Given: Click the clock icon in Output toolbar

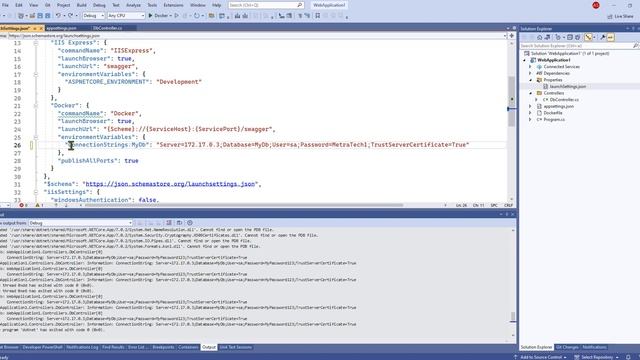Looking at the screenshot, I should (x=190, y=223).
